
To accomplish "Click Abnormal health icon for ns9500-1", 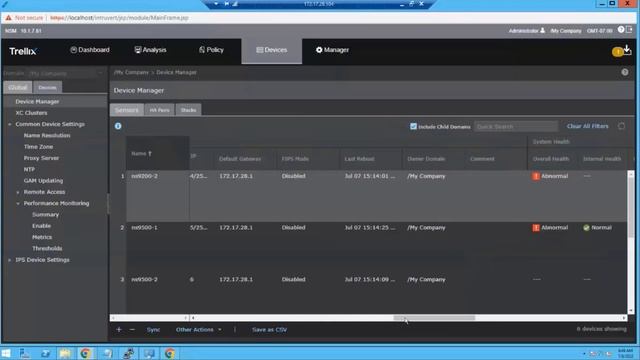I will (x=536, y=228).
